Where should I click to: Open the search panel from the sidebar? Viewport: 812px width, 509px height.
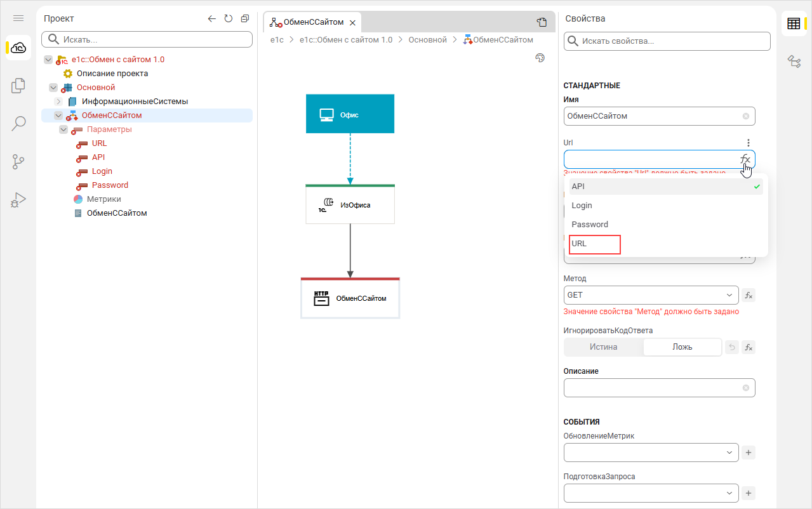[18, 123]
